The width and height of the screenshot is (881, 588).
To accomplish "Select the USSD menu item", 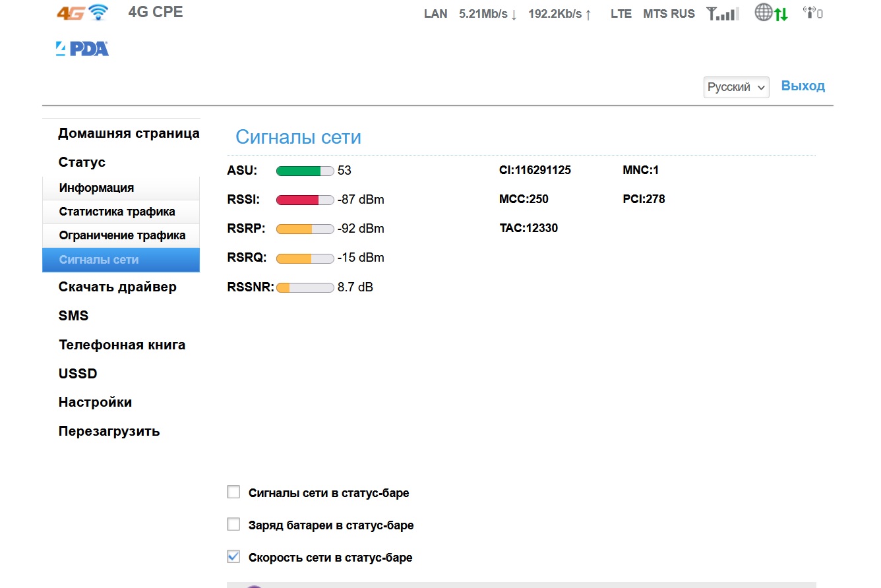I will pos(78,374).
